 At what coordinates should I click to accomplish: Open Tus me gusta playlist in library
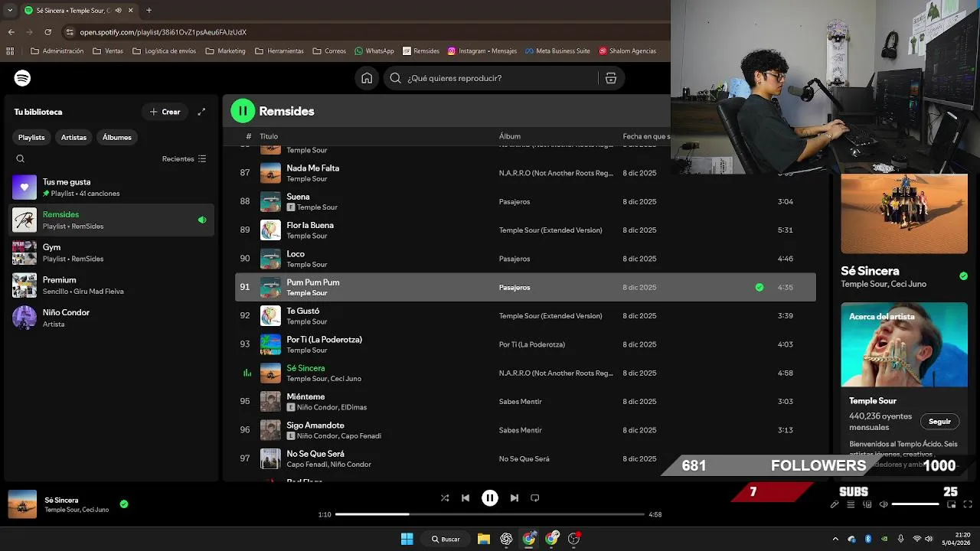[111, 187]
